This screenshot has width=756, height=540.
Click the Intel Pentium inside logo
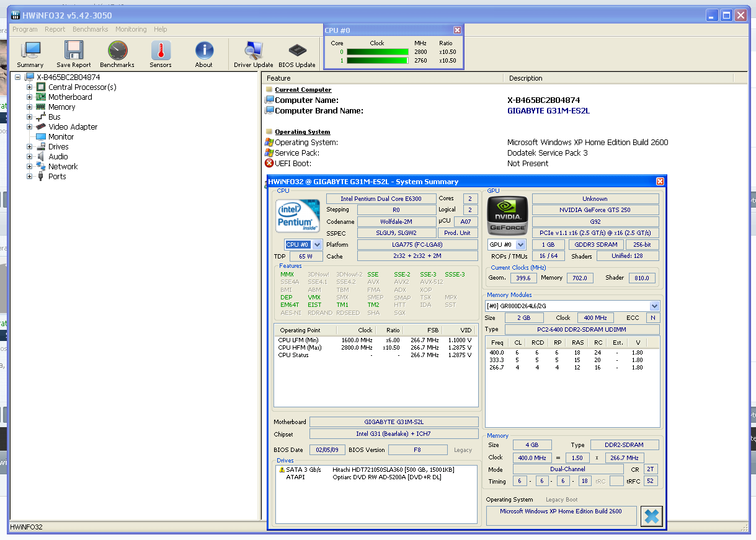tap(298, 217)
